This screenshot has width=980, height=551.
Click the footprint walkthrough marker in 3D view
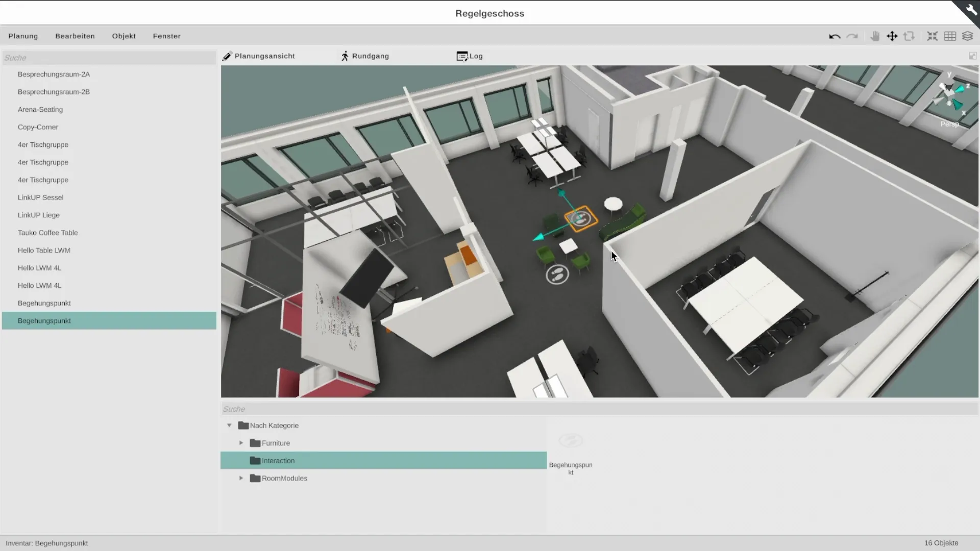coord(557,274)
